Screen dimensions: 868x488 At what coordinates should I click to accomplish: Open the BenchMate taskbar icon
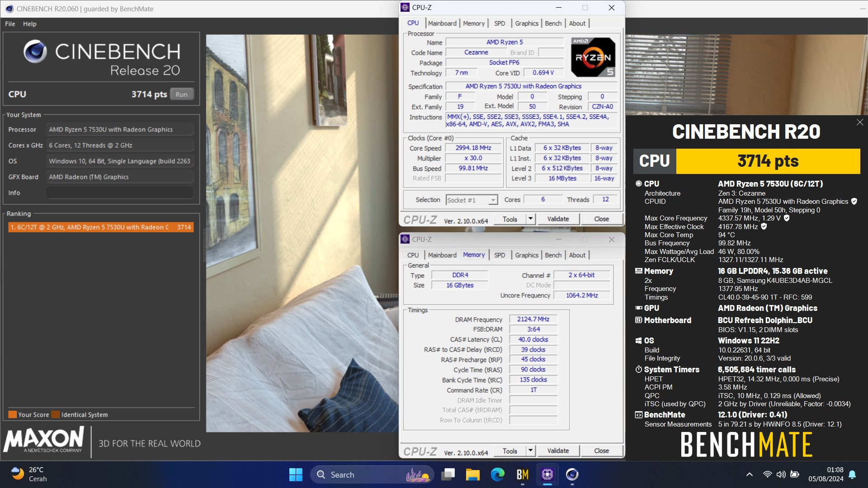[522, 474]
